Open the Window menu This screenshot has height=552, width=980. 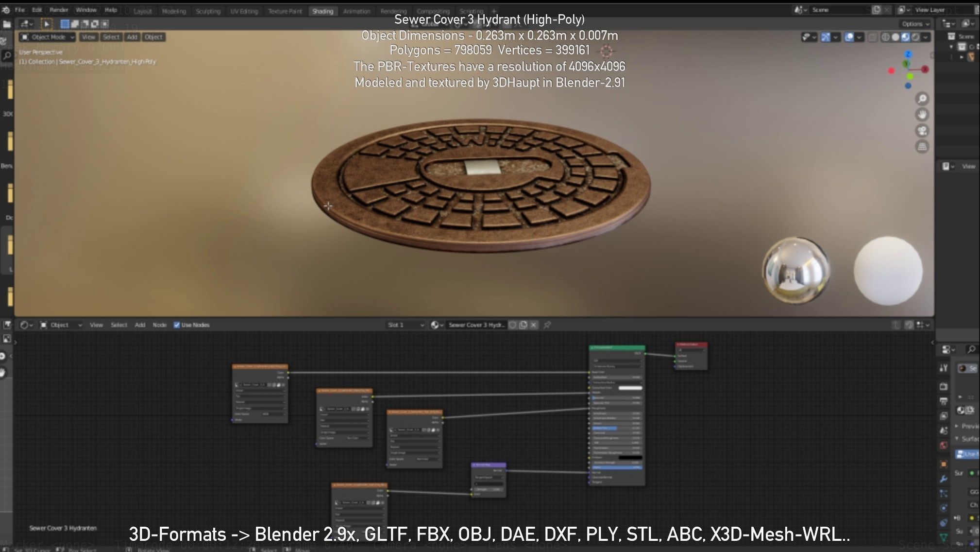86,10
